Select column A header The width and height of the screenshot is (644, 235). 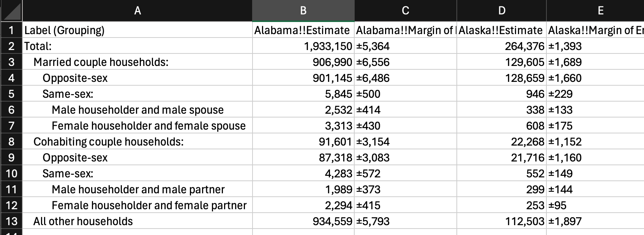click(137, 11)
